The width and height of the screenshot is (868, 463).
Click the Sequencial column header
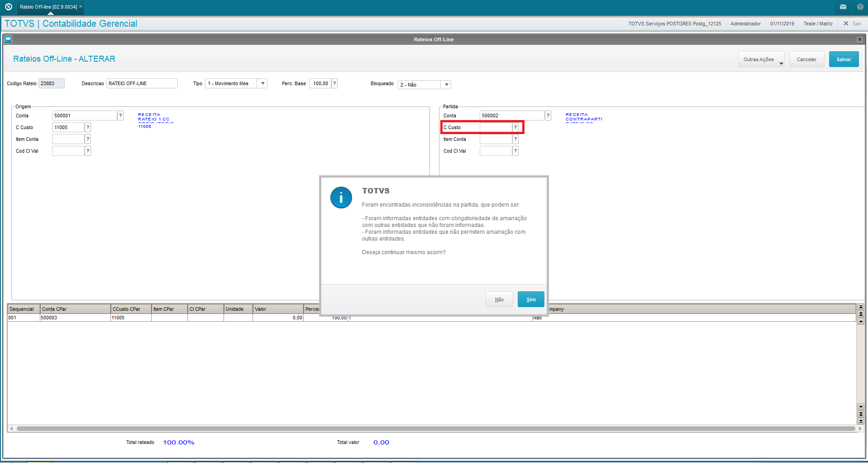coord(24,309)
